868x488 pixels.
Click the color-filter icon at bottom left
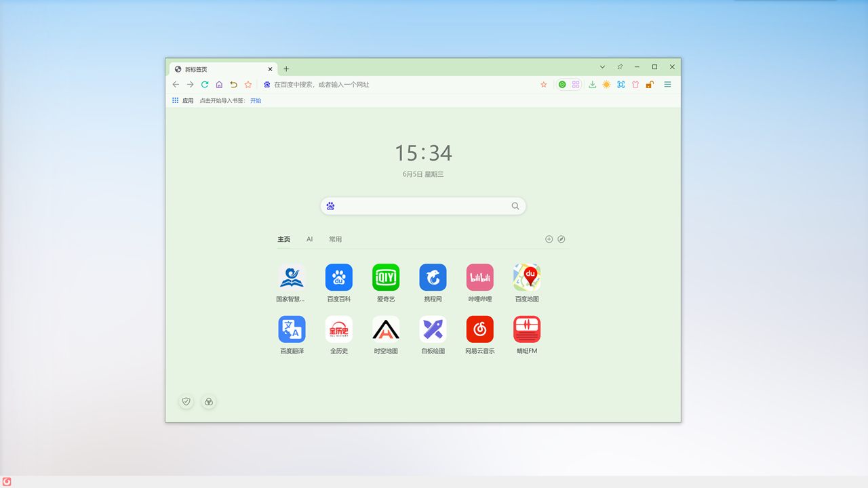pyautogui.click(x=209, y=401)
